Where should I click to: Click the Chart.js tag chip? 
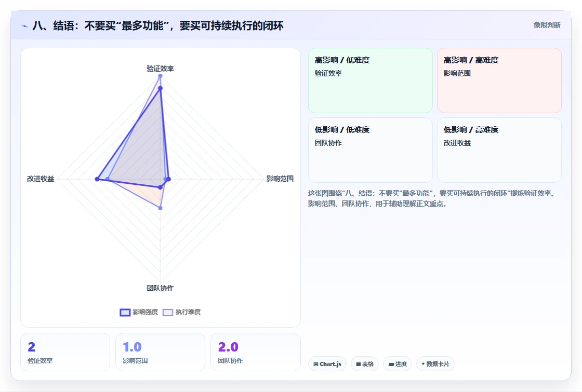pyautogui.click(x=327, y=364)
